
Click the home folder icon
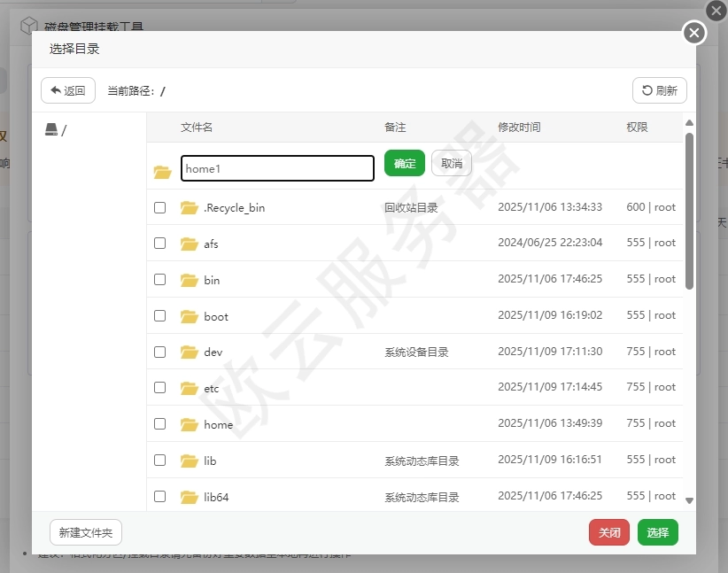(x=189, y=423)
